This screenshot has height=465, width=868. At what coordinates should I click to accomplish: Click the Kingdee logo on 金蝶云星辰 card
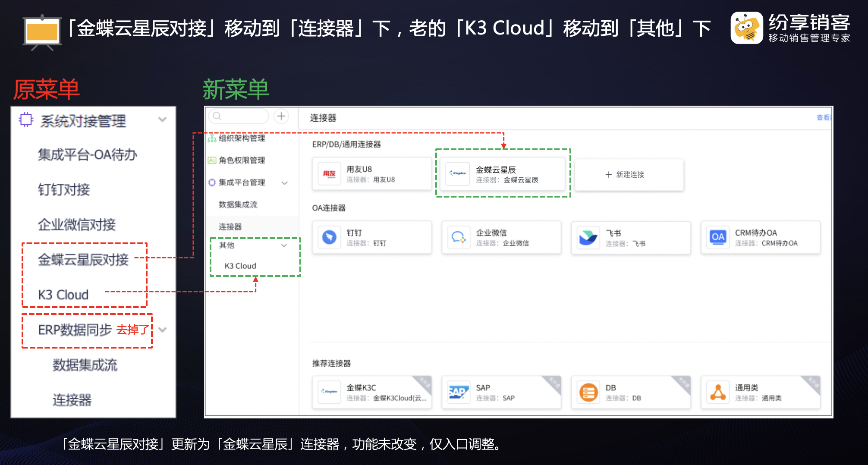[458, 174]
